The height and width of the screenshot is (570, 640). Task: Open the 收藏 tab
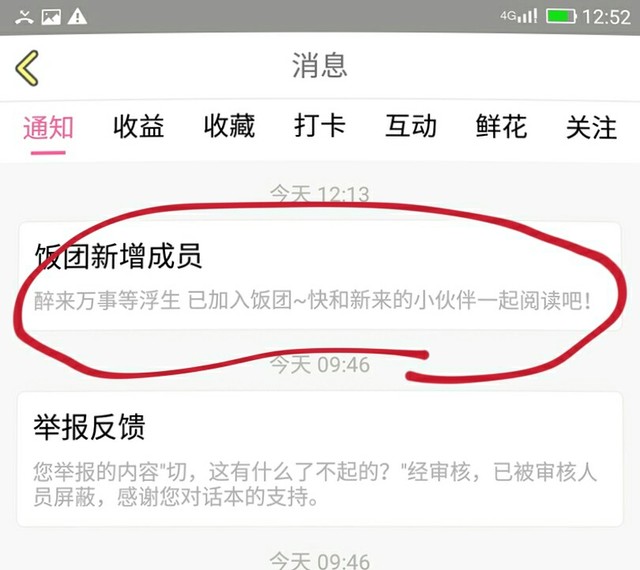229,127
